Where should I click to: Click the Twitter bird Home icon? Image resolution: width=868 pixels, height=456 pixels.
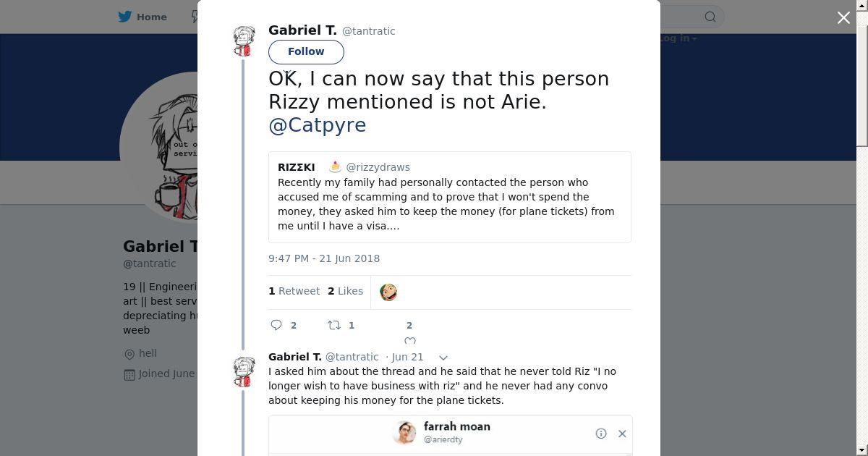tap(125, 17)
